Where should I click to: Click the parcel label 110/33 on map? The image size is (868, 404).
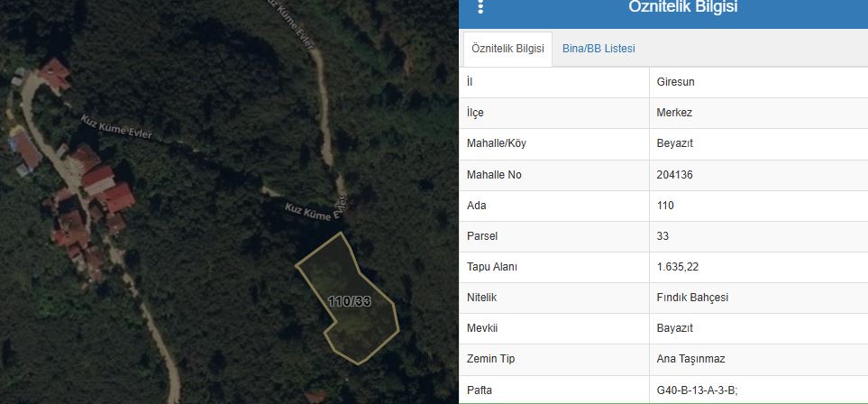pos(349,301)
